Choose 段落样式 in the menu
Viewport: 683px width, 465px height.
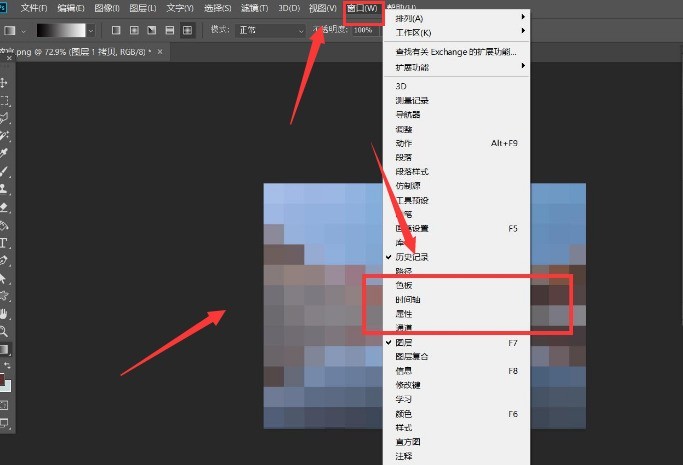click(456, 172)
